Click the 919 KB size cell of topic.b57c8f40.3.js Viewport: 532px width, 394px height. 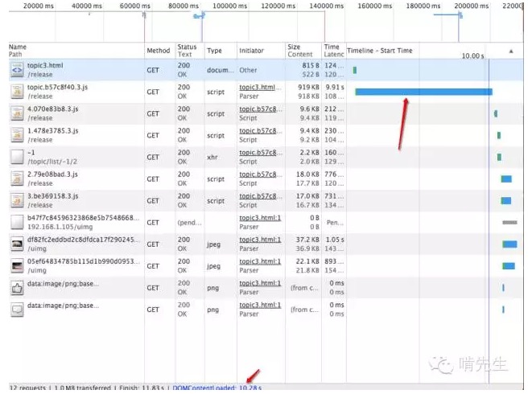pyautogui.click(x=308, y=87)
